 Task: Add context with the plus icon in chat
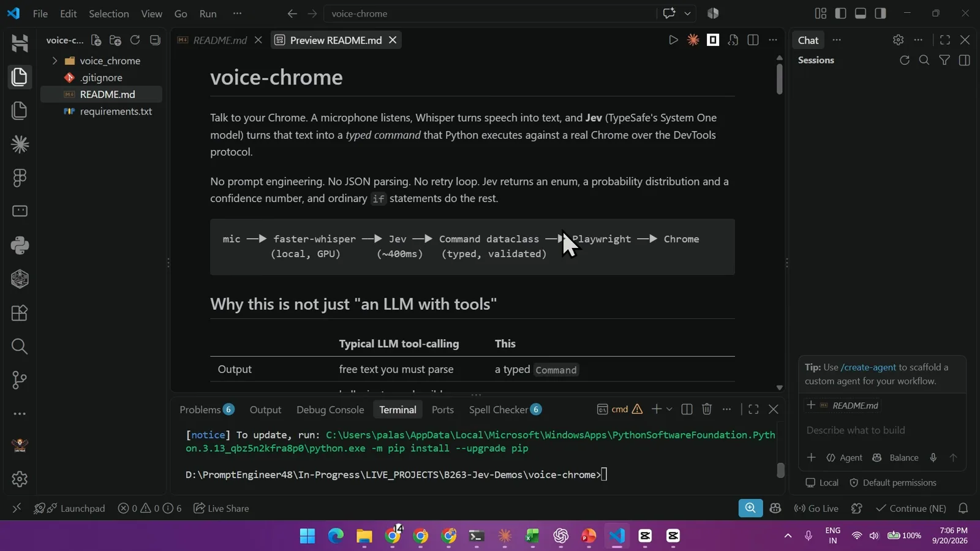tap(812, 458)
